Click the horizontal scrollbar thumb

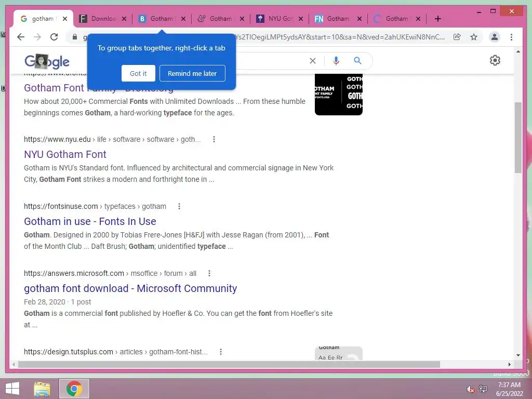click(x=229, y=364)
